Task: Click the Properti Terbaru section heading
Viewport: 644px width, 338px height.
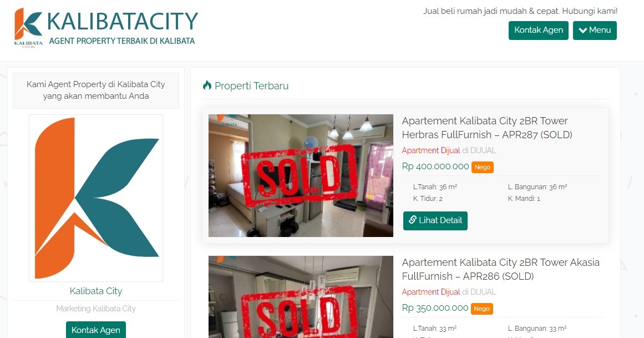Action: point(251,86)
